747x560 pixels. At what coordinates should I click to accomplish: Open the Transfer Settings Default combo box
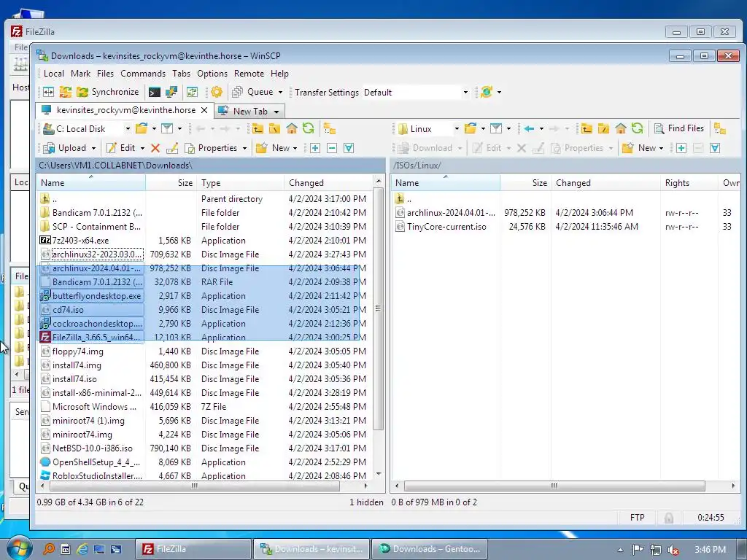416,93
